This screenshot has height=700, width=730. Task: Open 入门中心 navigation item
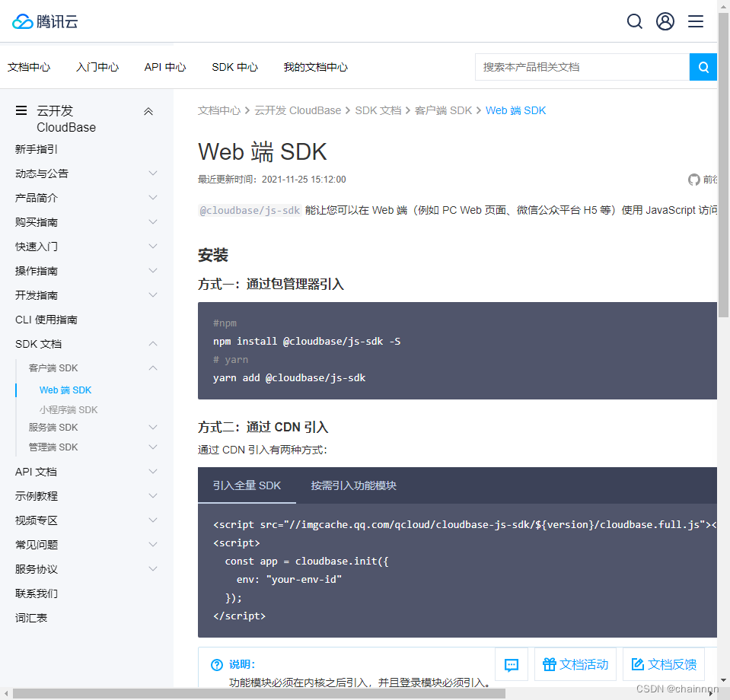pos(97,67)
